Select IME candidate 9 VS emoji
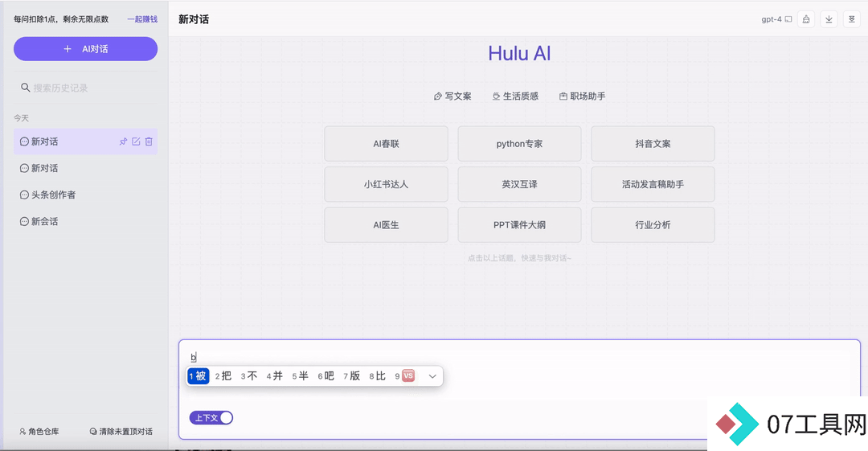The width and height of the screenshot is (868, 451). pos(404,376)
